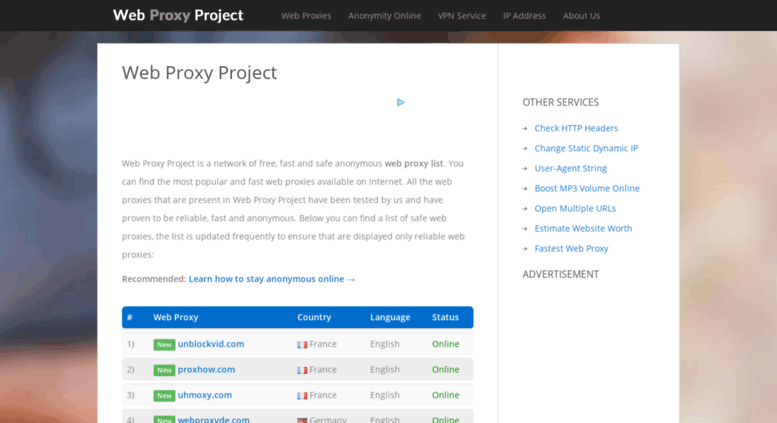The width and height of the screenshot is (777, 423).
Task: Open the Anonymity Online menu item
Action: (x=385, y=16)
